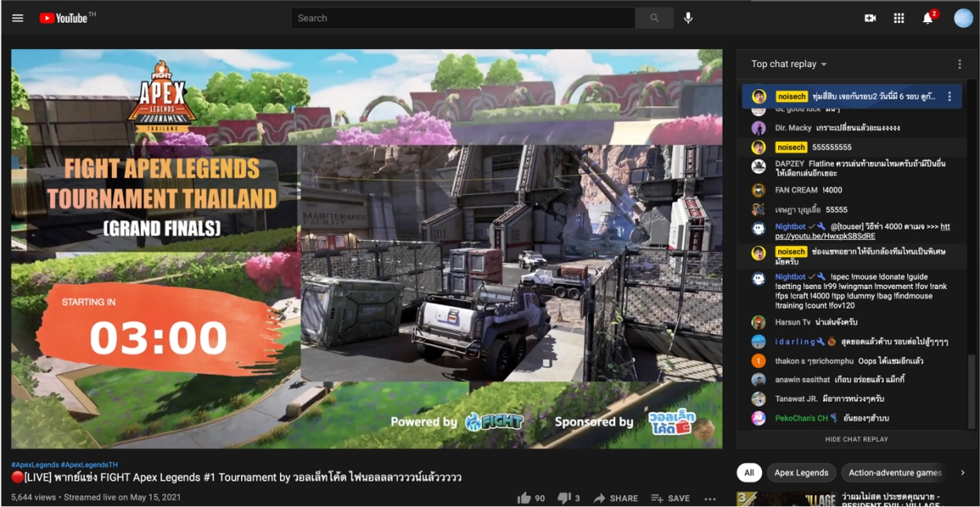Select the Action-adventure games chip
The image size is (980, 507).
click(x=895, y=473)
